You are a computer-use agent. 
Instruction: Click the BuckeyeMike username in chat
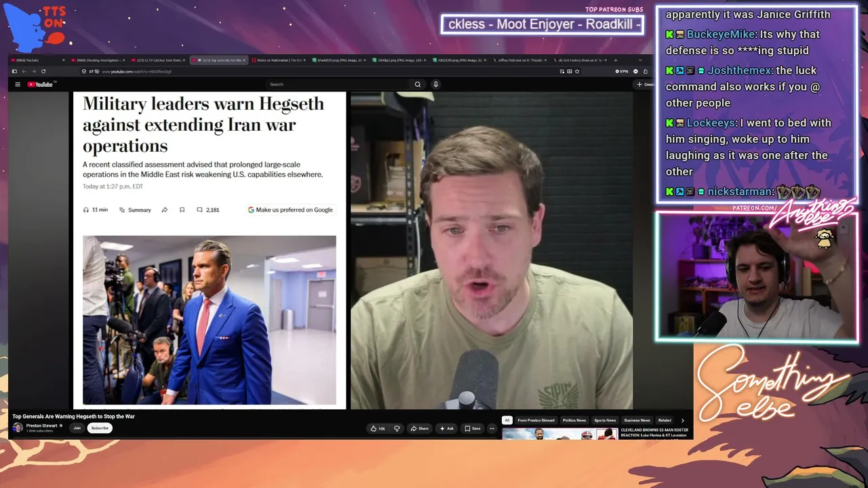(719, 35)
